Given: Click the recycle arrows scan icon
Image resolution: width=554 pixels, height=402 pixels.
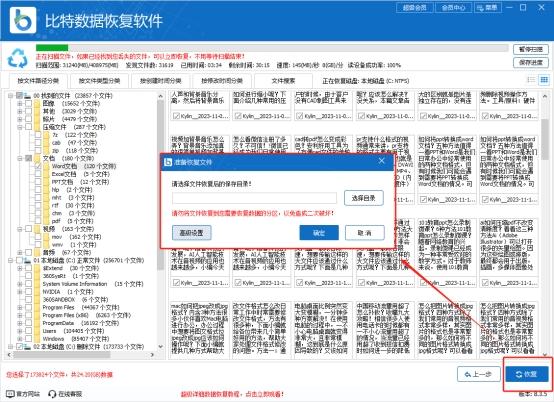Looking at the screenshot, I should click(x=17, y=58).
